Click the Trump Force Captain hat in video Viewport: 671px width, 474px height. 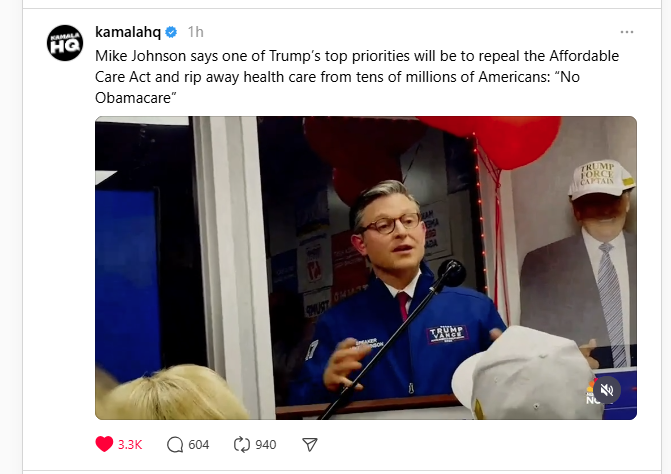coord(601,180)
